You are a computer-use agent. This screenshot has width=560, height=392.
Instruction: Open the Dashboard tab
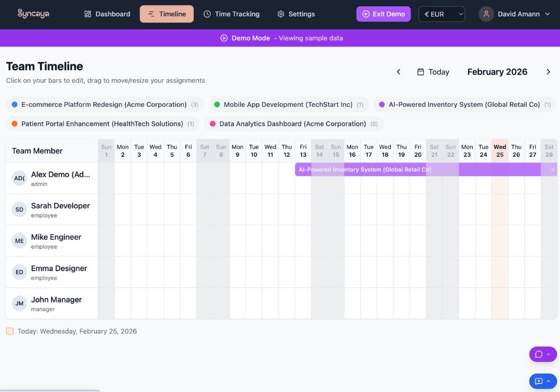(x=107, y=14)
